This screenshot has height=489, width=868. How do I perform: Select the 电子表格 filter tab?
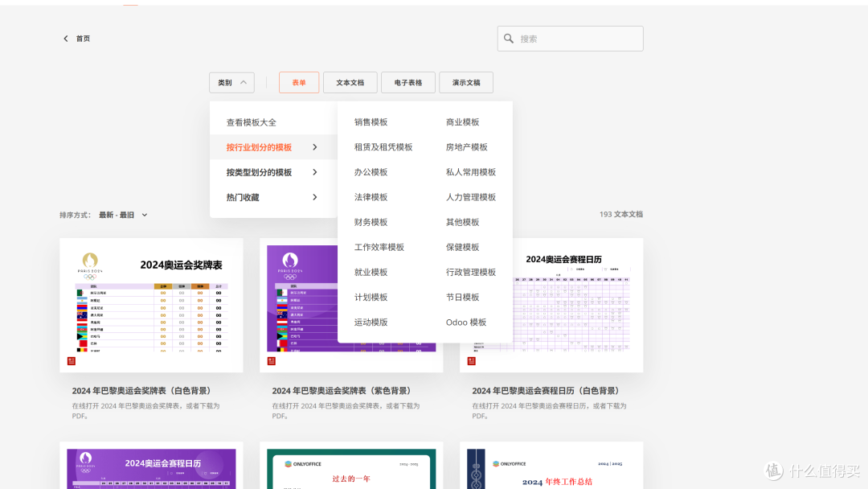coord(408,83)
